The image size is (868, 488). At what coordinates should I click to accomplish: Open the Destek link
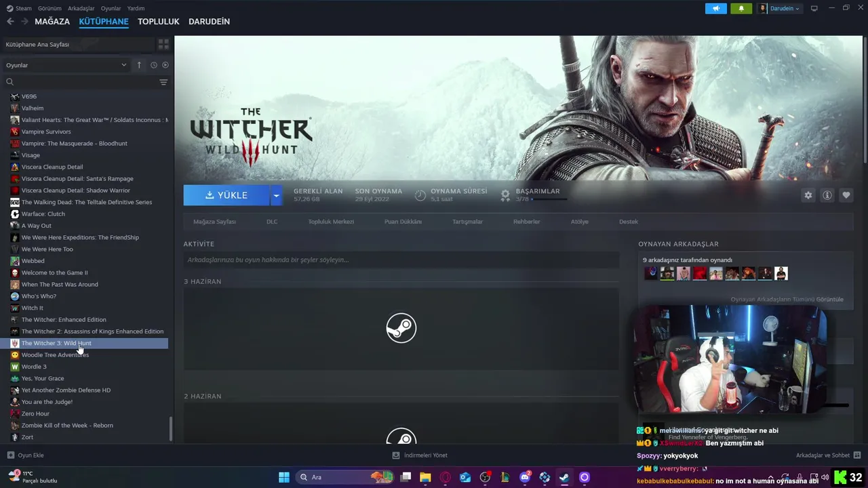[629, 222]
